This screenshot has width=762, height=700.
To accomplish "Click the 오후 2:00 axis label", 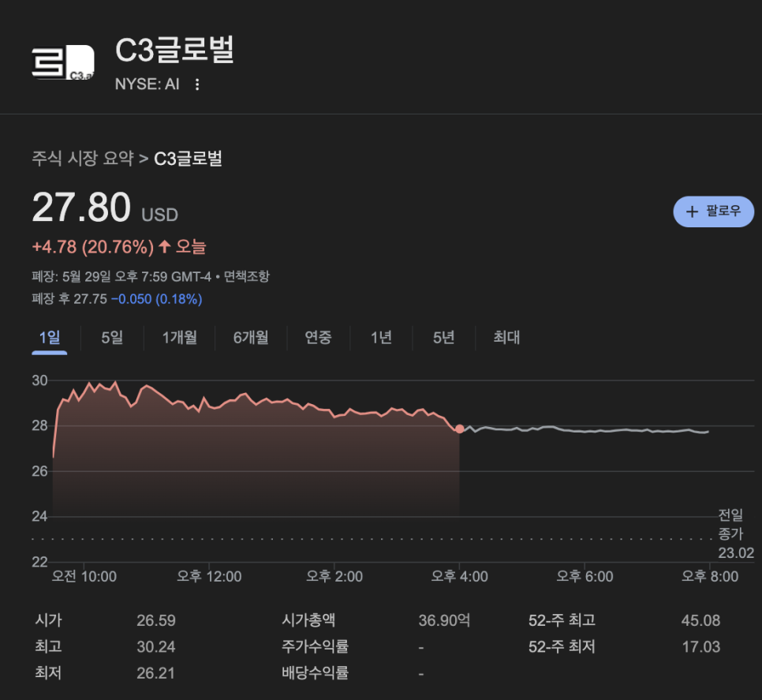I will click(x=334, y=577).
